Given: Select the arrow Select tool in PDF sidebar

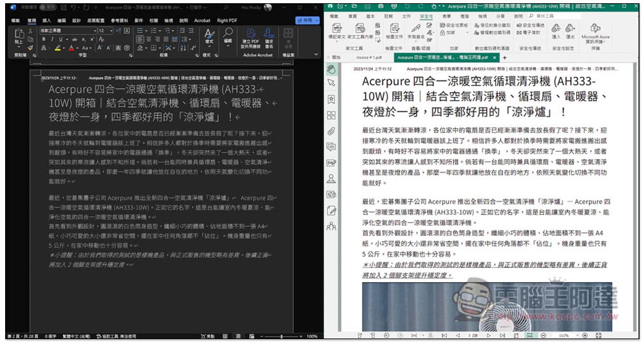Looking at the screenshot, I should (331, 83).
